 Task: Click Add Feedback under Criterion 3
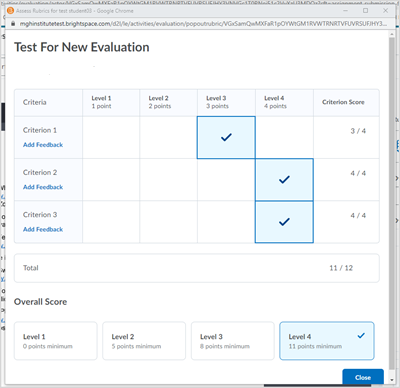coord(43,229)
